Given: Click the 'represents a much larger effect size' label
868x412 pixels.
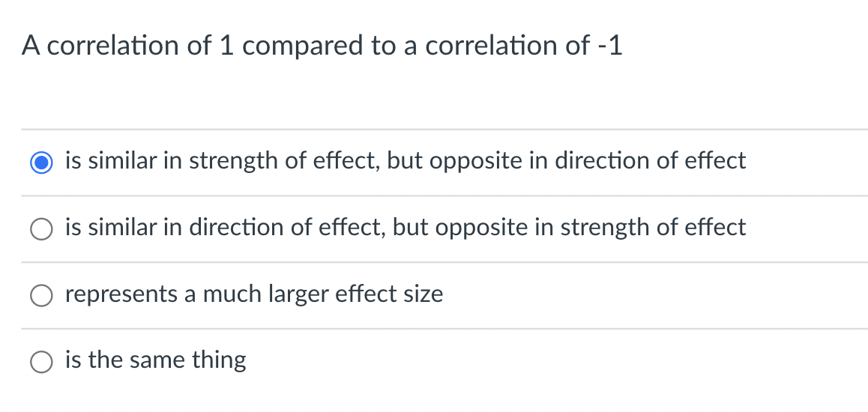Looking at the screenshot, I should [x=254, y=294].
